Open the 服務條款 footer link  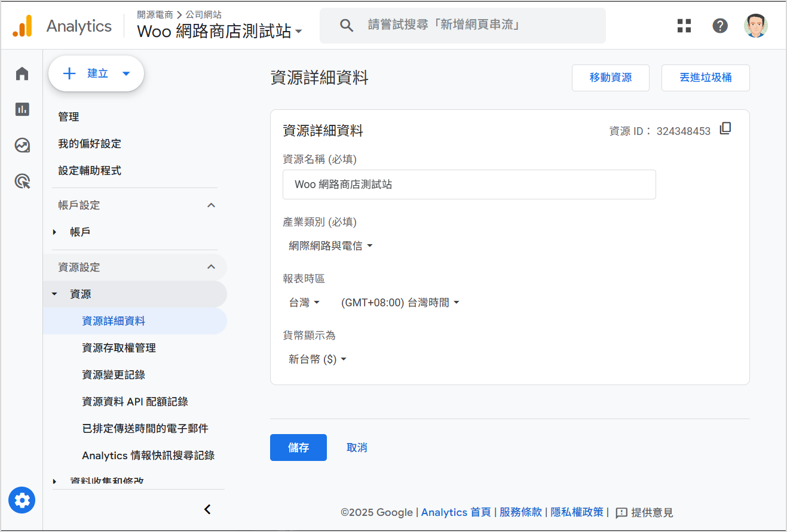tap(520, 512)
